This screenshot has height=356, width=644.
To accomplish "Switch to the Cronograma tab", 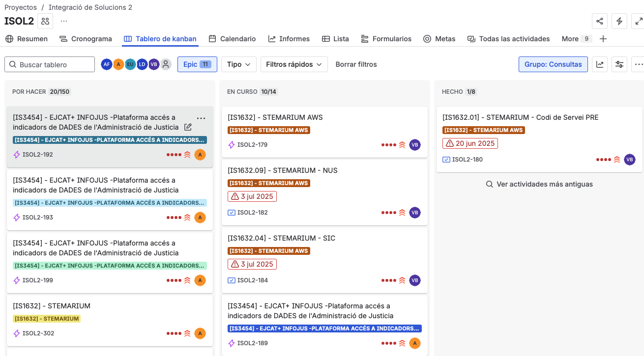I will tap(86, 39).
